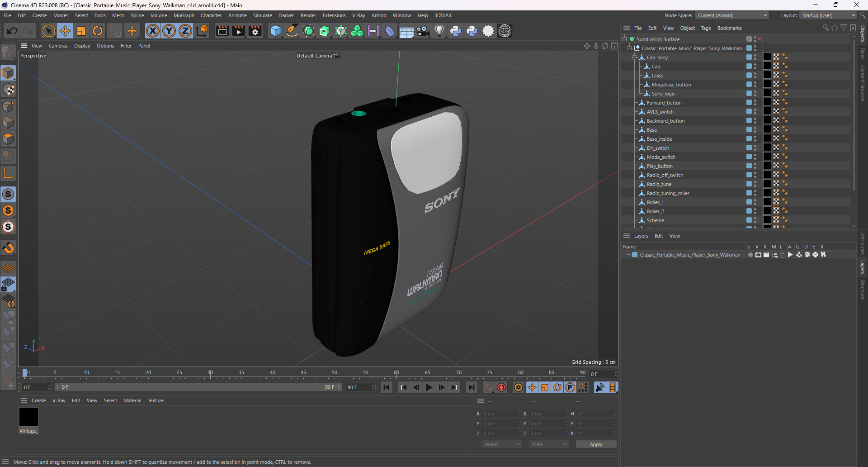Viewport: 868px width, 467px height.
Task: Switch to Model mode
Action: tap(8, 73)
